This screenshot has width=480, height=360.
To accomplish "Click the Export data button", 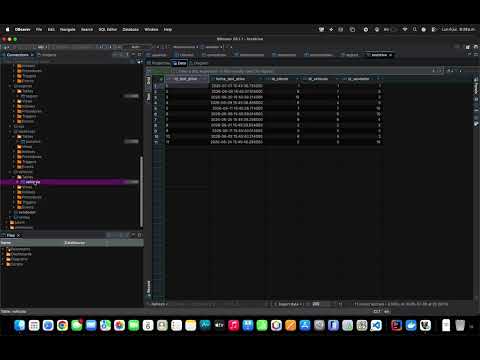I will (288, 304).
